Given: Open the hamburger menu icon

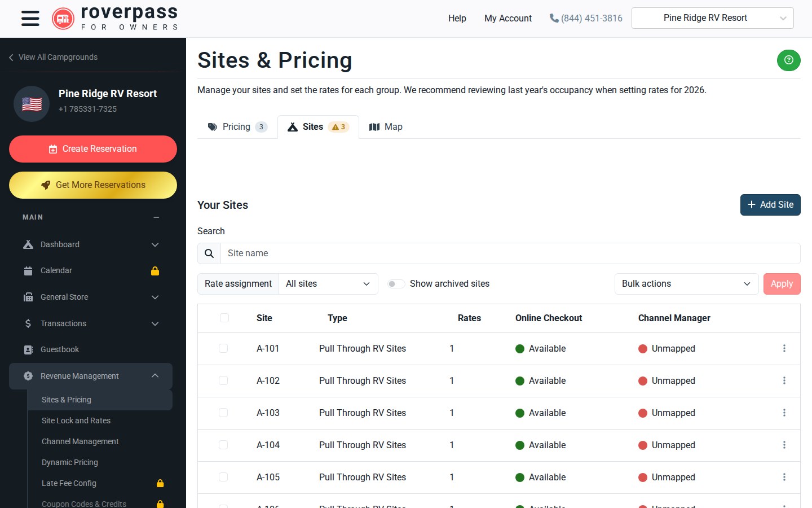Looking at the screenshot, I should click(x=30, y=19).
